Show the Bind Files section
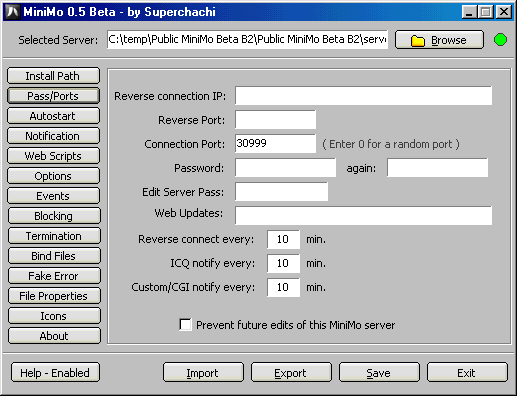517x396 pixels. [54, 256]
